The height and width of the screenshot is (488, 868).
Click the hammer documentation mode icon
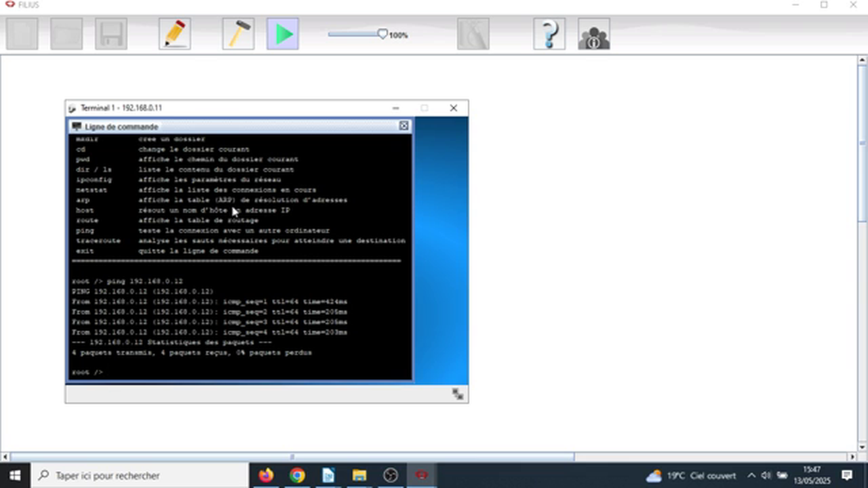(x=238, y=34)
